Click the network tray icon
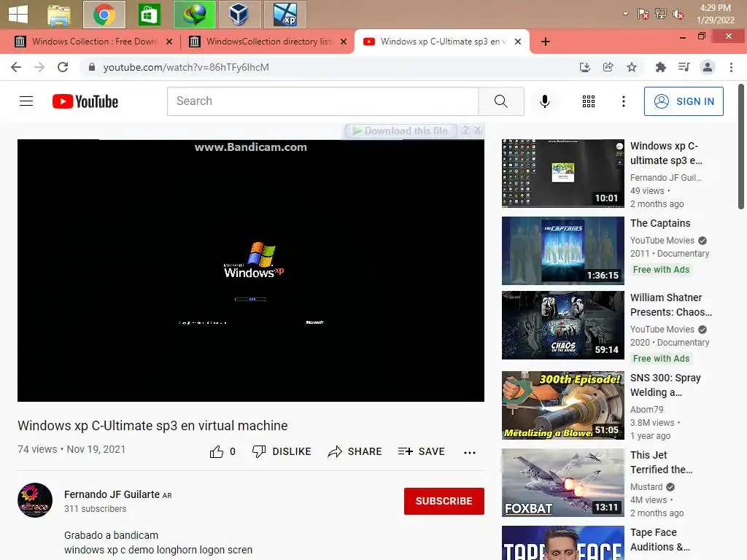 pos(660,15)
